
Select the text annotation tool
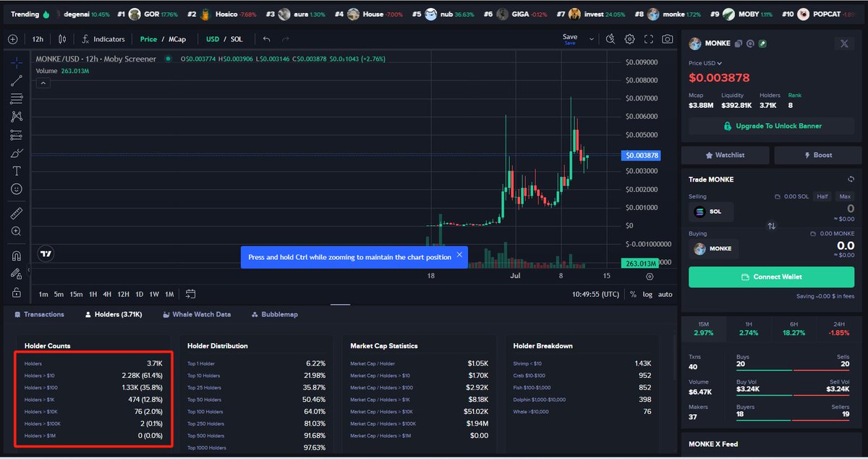[16, 171]
